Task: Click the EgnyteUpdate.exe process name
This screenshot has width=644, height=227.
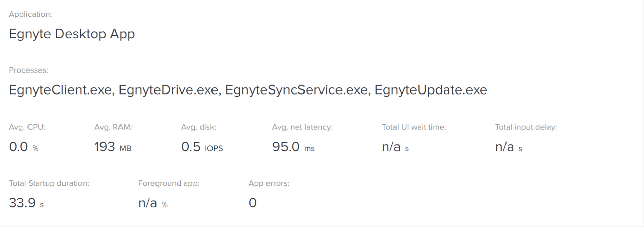Action: (x=431, y=90)
